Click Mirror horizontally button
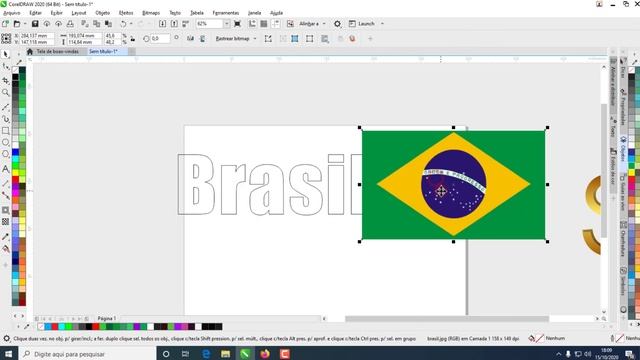The height and width of the screenshot is (360, 640). [x=190, y=39]
